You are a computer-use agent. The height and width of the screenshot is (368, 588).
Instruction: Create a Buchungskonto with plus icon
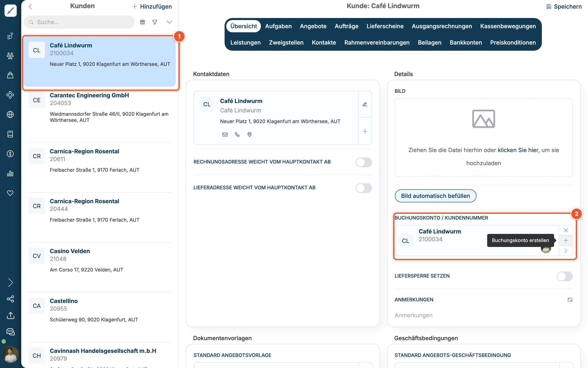(566, 240)
